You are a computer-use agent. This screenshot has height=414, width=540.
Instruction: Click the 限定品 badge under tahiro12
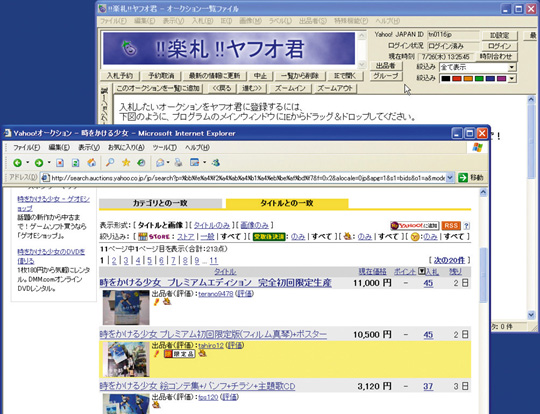click(180, 354)
